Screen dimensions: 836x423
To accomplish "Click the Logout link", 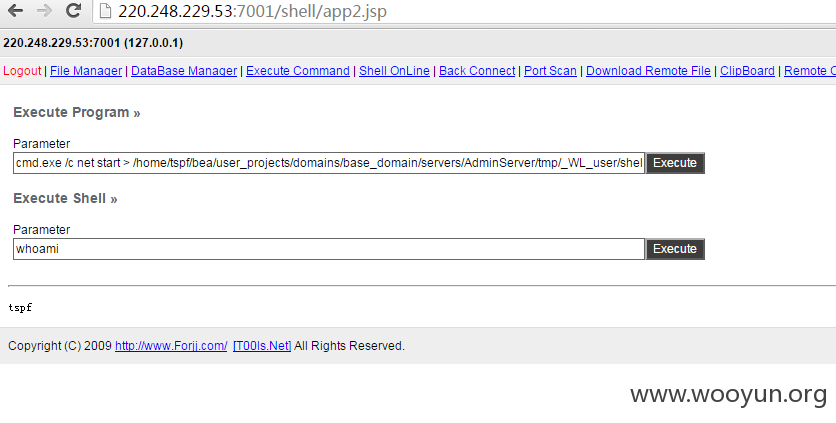I will [x=22, y=71].
